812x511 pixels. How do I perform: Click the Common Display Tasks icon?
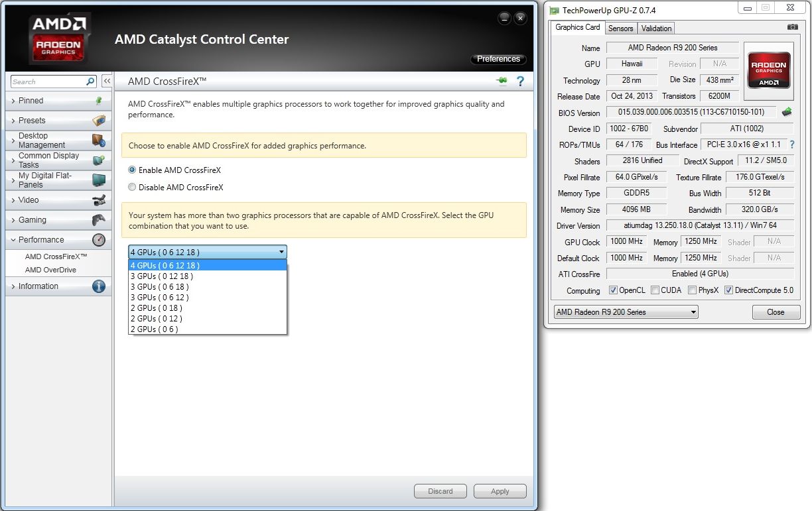click(x=99, y=160)
